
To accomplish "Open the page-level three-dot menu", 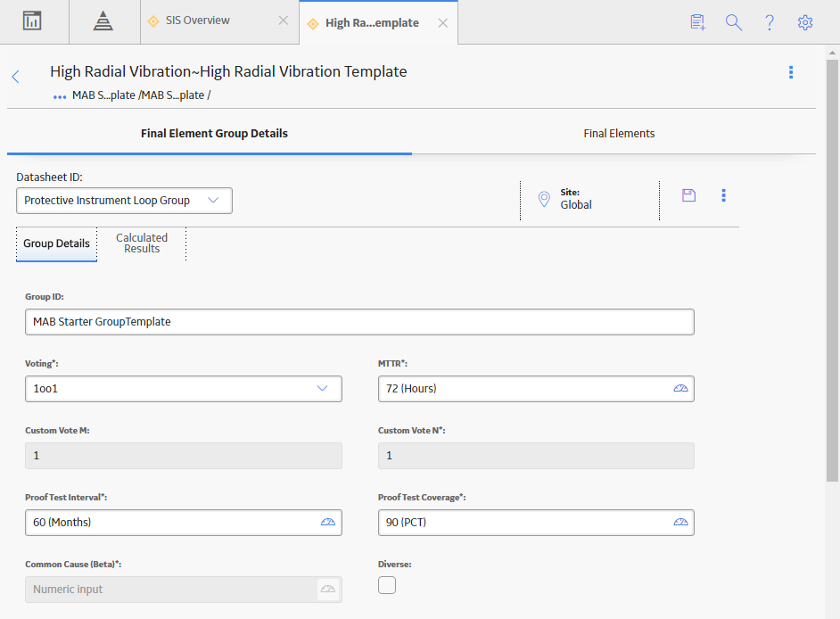I will (x=791, y=72).
